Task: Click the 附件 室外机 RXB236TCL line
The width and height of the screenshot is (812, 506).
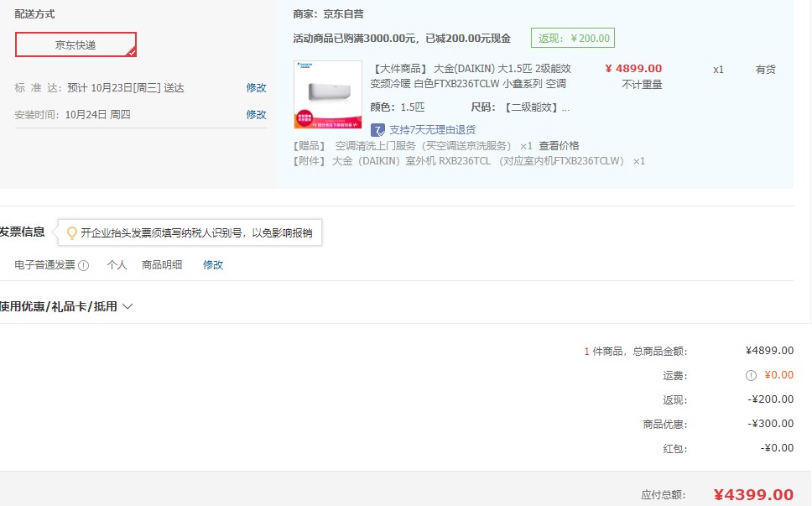Action: pos(469,161)
